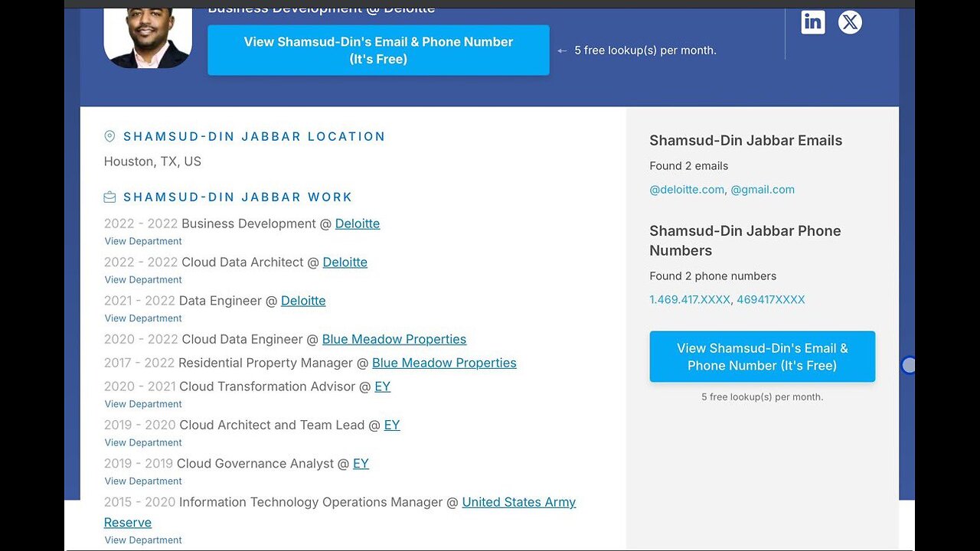This screenshot has height=551, width=980.
Task: Click the Shamsud-Din Jabbar Location heading
Action: click(254, 136)
